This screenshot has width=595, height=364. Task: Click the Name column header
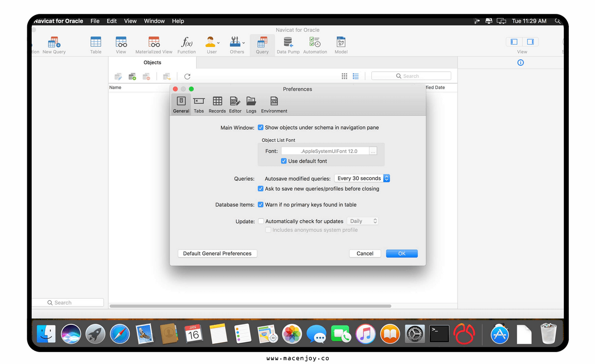pyautogui.click(x=115, y=87)
